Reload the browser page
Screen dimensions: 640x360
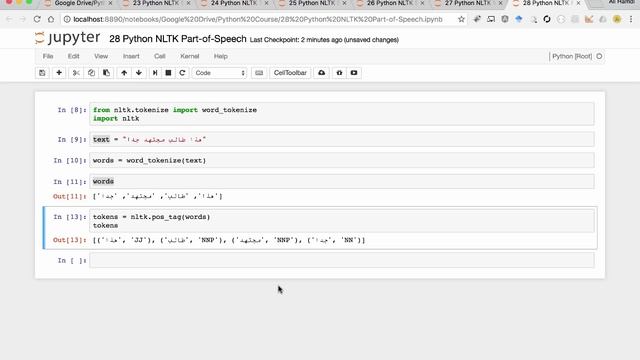[37, 19]
